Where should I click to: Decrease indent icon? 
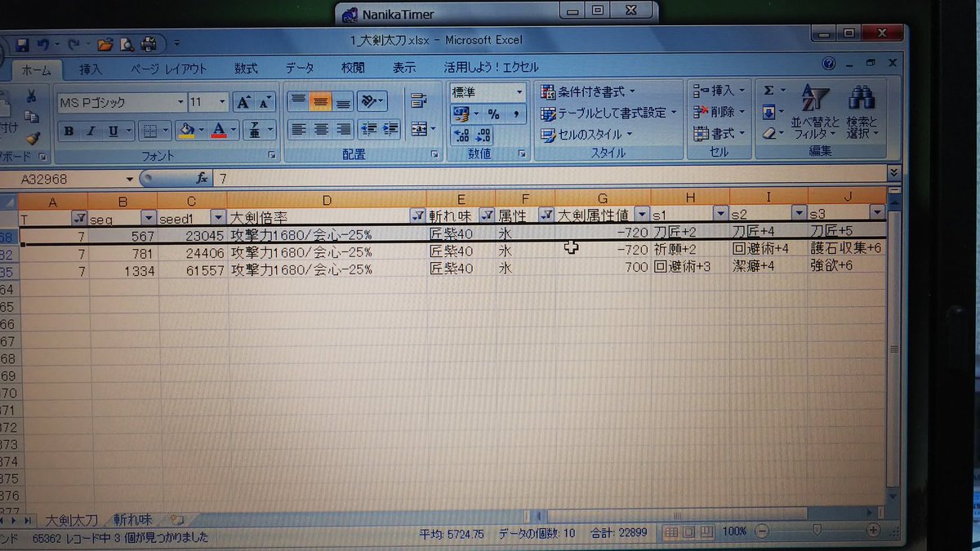pyautogui.click(x=368, y=129)
